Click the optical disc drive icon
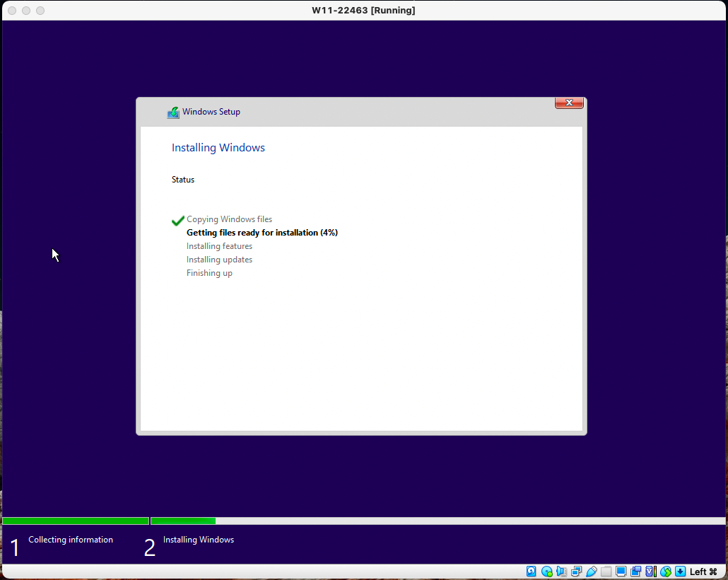 pos(547,572)
